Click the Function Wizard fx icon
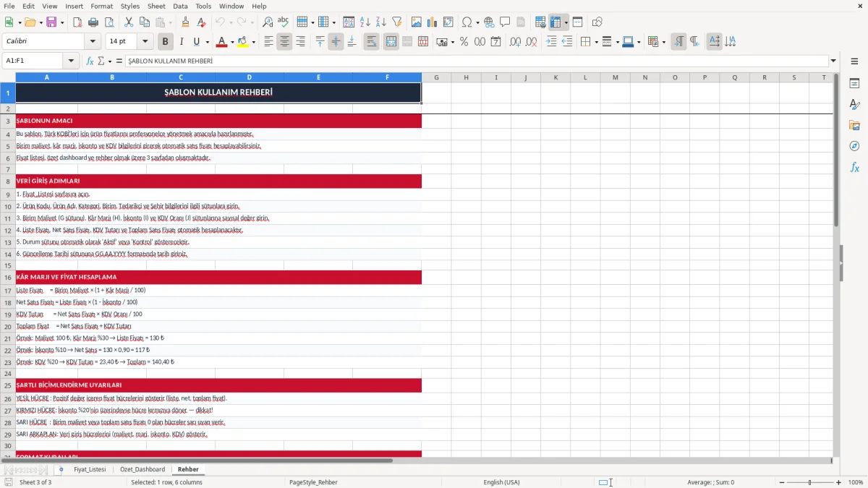The width and height of the screenshot is (868, 488). [90, 61]
